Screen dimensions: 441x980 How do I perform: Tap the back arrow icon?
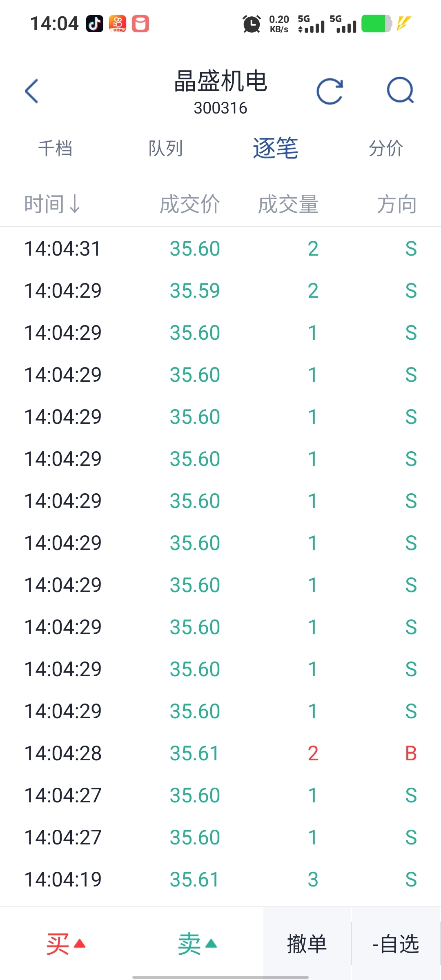[x=32, y=91]
